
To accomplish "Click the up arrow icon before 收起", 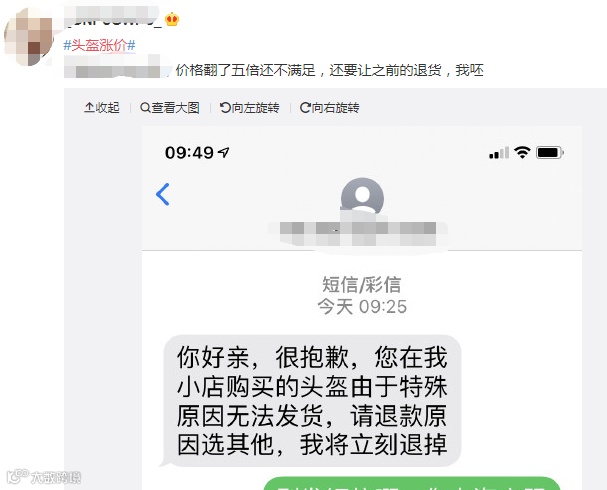I will point(89,107).
